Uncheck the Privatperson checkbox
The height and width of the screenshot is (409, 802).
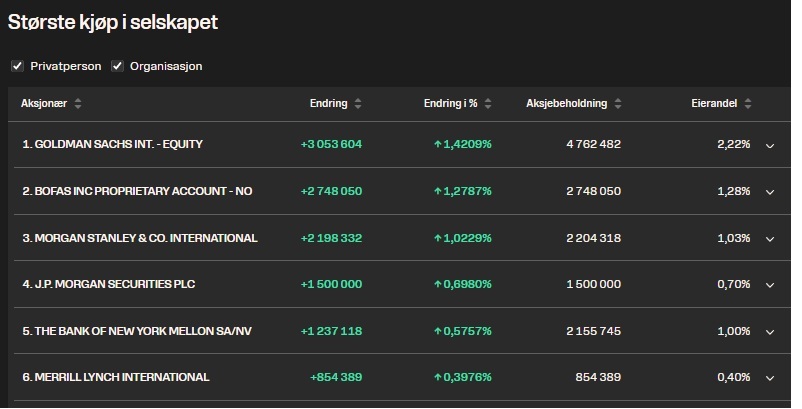(x=17, y=66)
